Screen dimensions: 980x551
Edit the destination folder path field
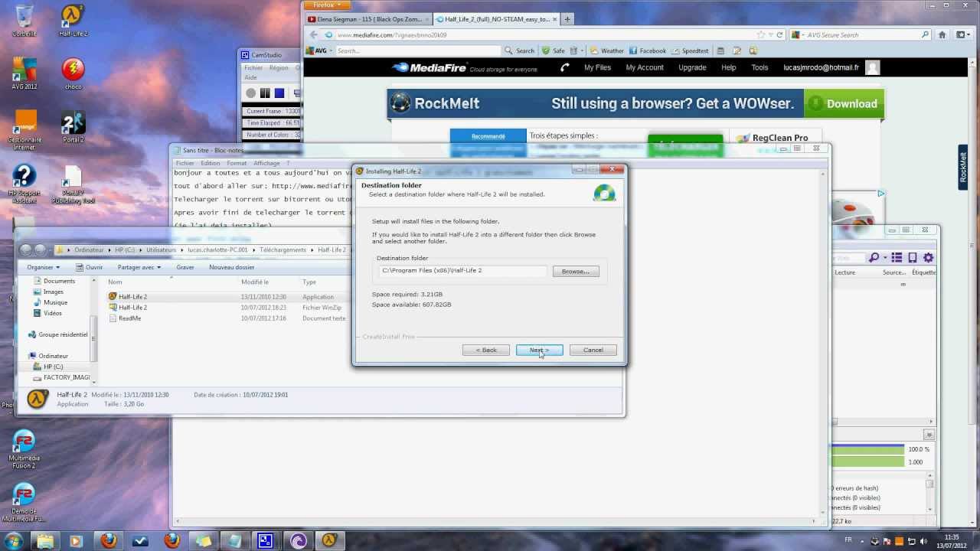[x=462, y=271]
